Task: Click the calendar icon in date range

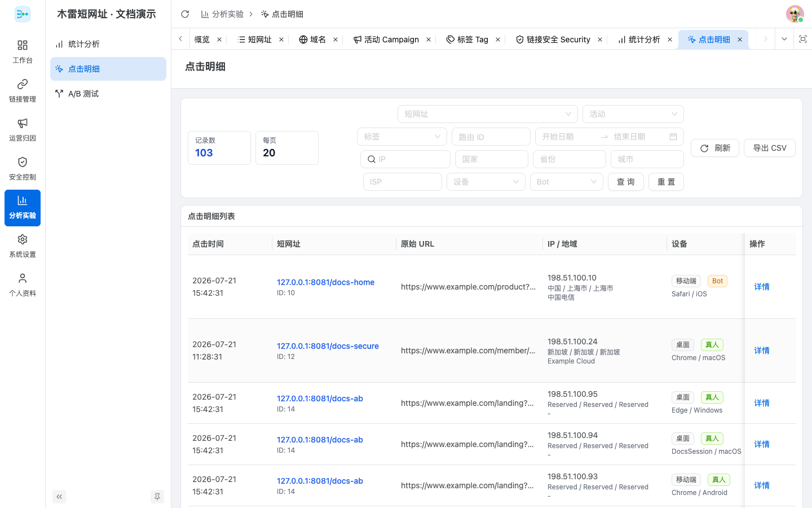Action: tap(673, 137)
